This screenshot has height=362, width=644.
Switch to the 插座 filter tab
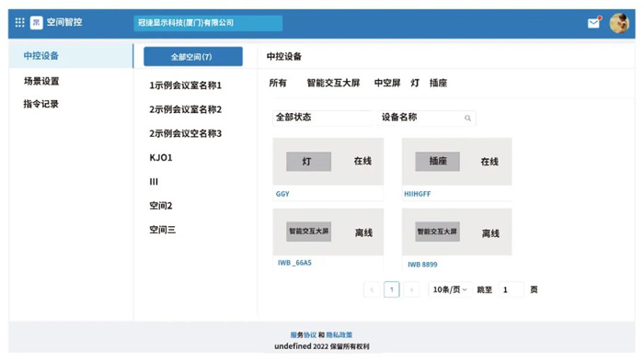pos(438,84)
